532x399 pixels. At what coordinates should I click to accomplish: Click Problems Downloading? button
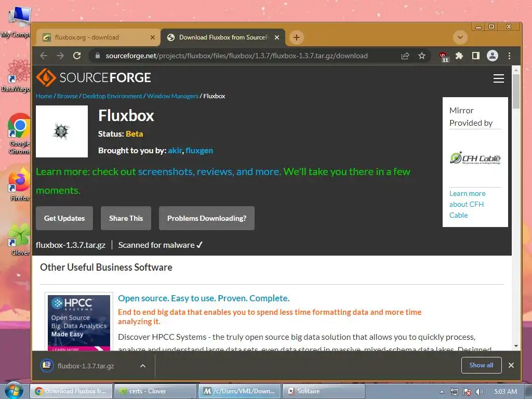(x=207, y=218)
